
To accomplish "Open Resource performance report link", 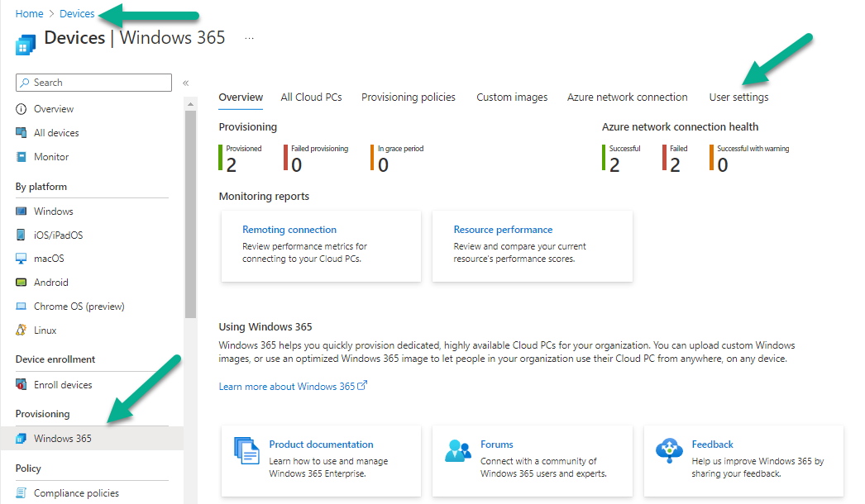I will tap(503, 230).
